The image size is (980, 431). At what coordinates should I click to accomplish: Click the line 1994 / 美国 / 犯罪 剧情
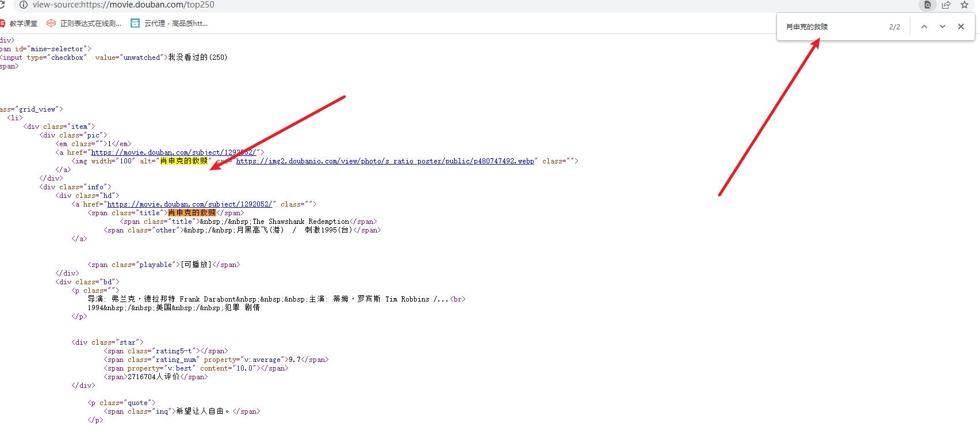174,308
